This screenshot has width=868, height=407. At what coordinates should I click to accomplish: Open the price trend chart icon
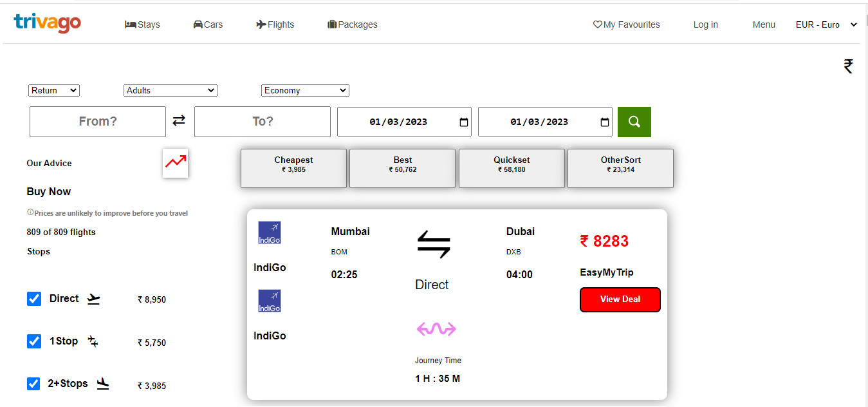[175, 164]
